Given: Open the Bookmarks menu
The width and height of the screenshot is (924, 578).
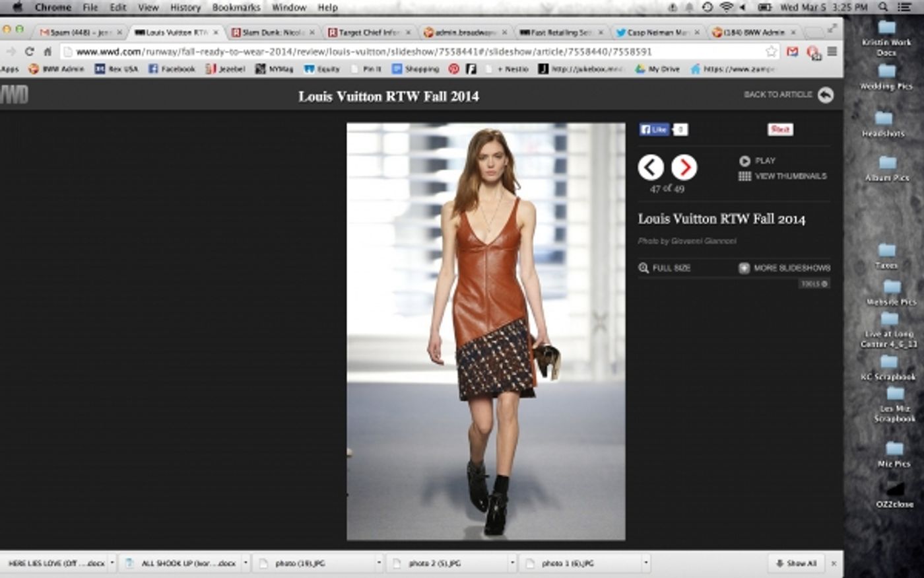Looking at the screenshot, I should coord(236,7).
